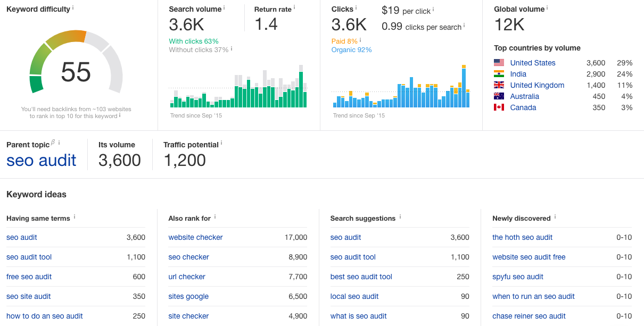Click the info icon beside Keyword difficulty
644x326 pixels.
coord(73,8)
